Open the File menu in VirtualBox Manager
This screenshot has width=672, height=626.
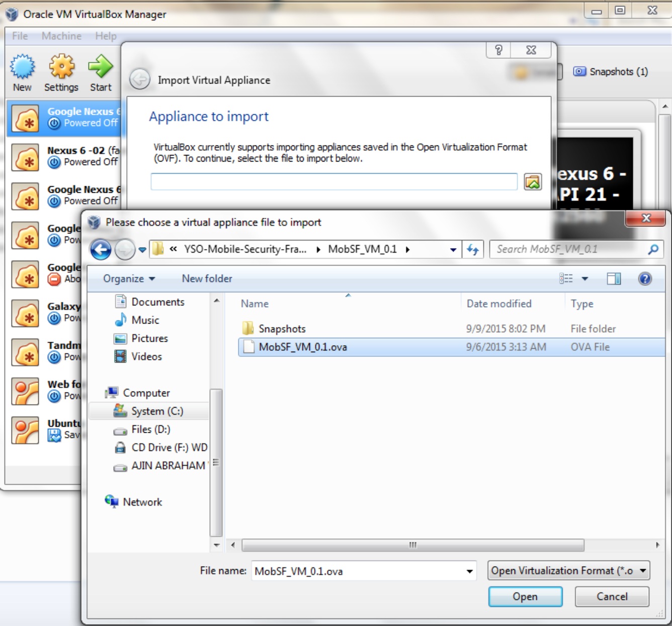pos(20,36)
